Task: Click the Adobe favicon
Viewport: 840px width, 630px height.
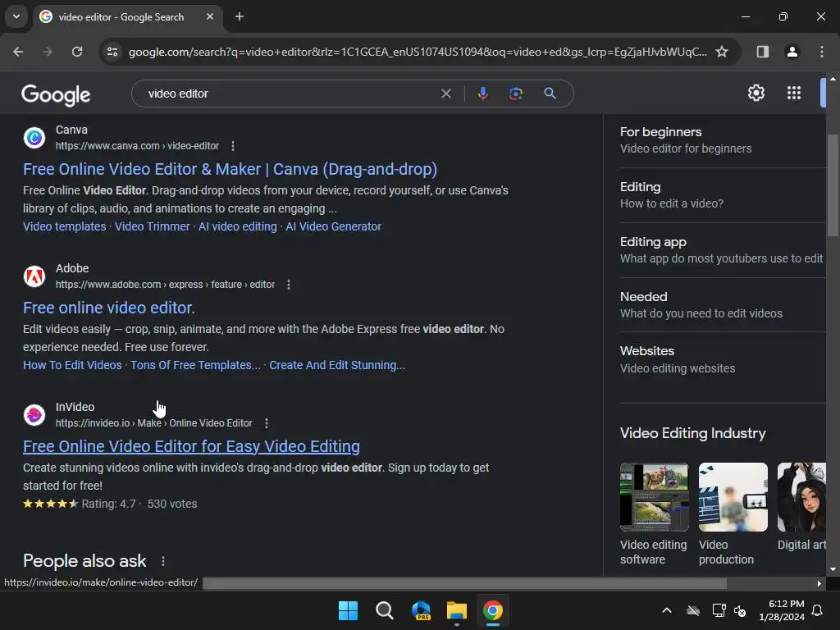Action: tap(34, 276)
